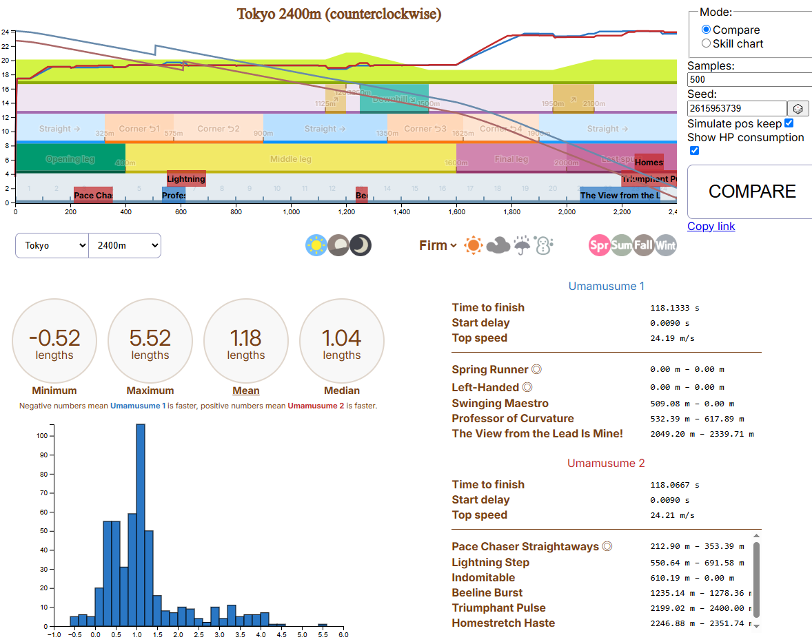Click Triumphant Pulse marker on chart
Image resolution: width=812 pixels, height=644 pixels.
point(649,178)
